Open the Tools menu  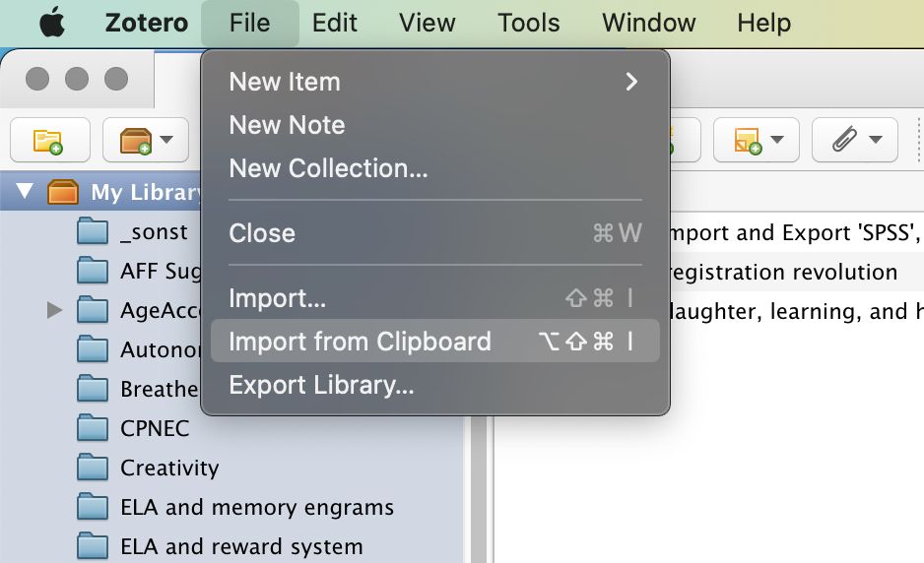[529, 23]
